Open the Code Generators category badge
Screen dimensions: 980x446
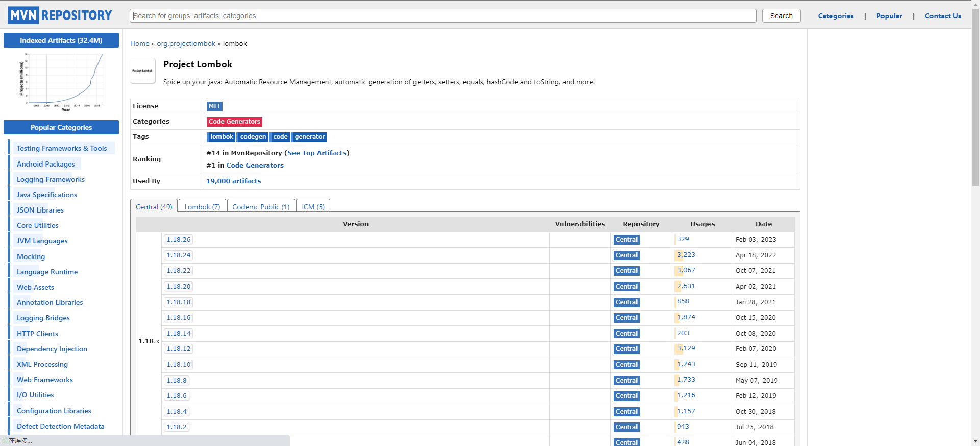pyautogui.click(x=234, y=122)
